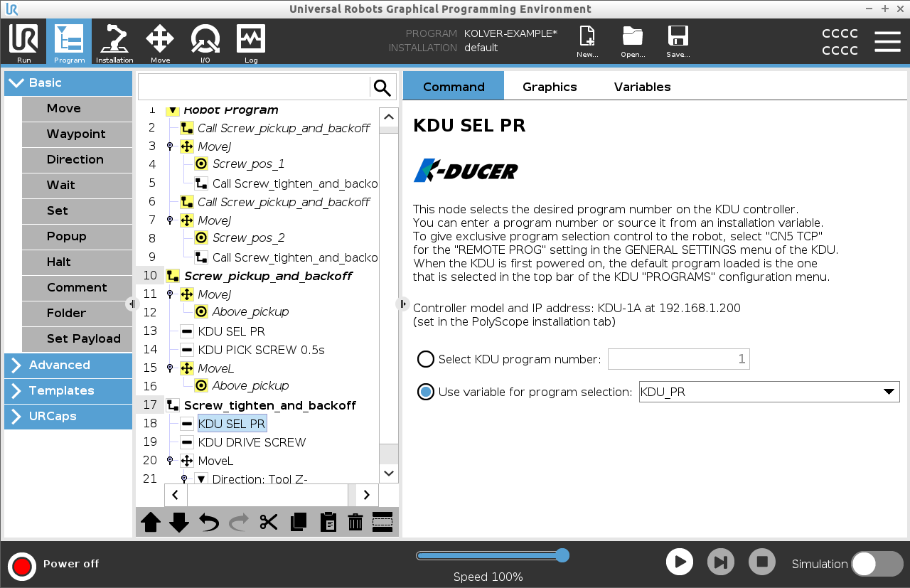Select the 'Select KDU program number' radio button

426,359
